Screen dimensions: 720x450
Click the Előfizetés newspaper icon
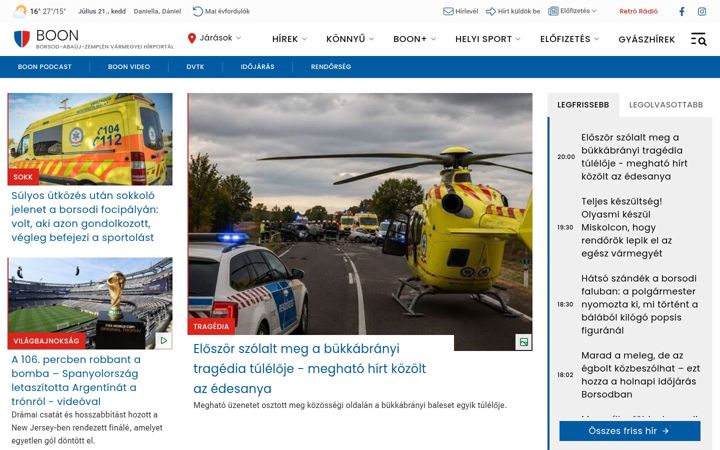tap(553, 11)
